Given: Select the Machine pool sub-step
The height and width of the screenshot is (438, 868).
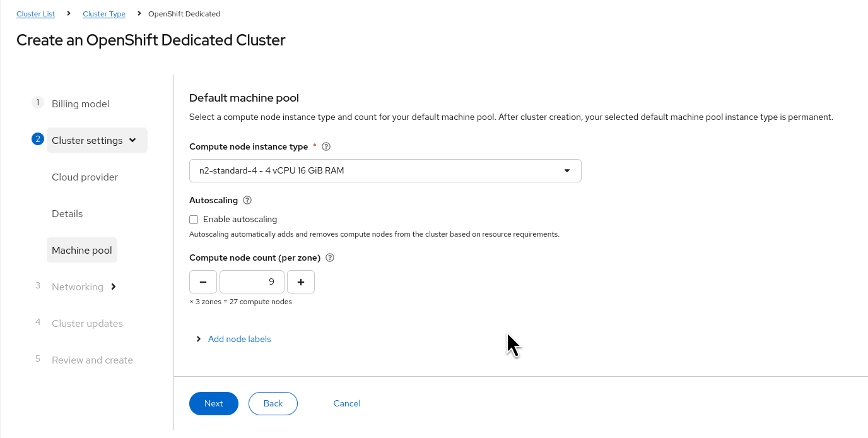Looking at the screenshot, I should tap(82, 250).
